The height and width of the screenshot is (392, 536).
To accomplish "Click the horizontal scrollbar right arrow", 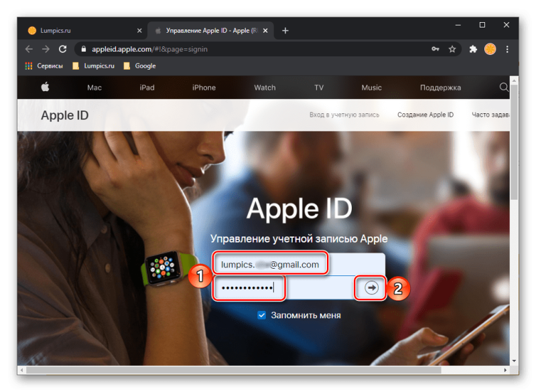I will (x=505, y=370).
